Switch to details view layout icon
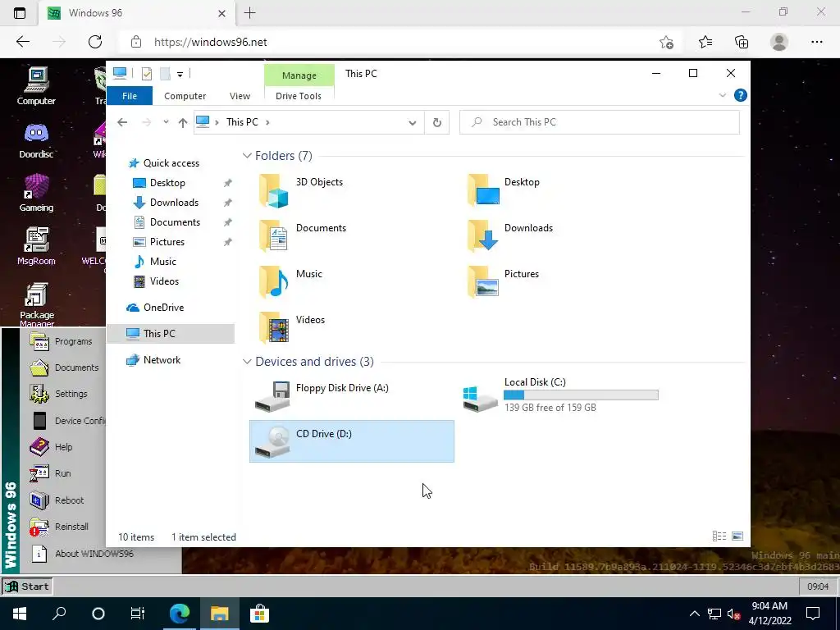This screenshot has width=840, height=630. (x=719, y=536)
